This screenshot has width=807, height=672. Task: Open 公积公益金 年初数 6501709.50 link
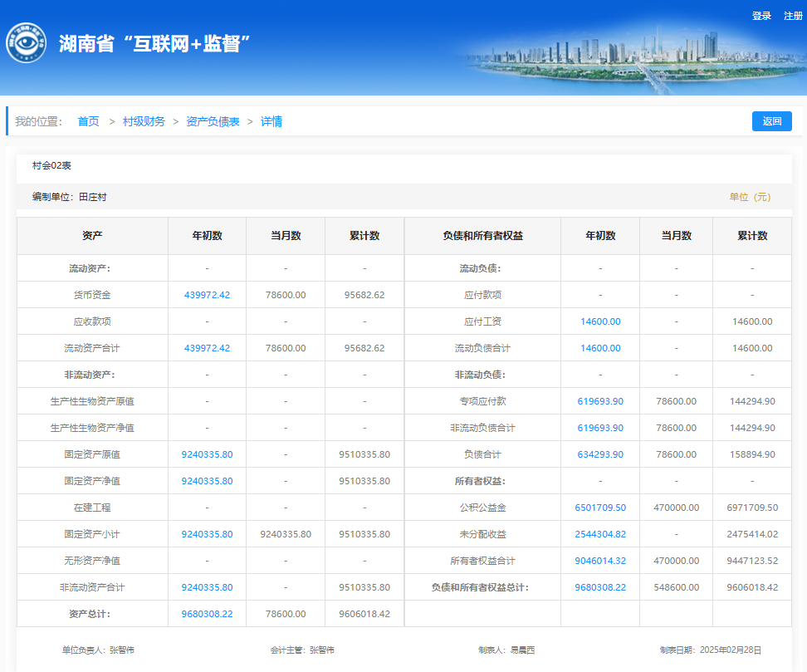click(600, 508)
